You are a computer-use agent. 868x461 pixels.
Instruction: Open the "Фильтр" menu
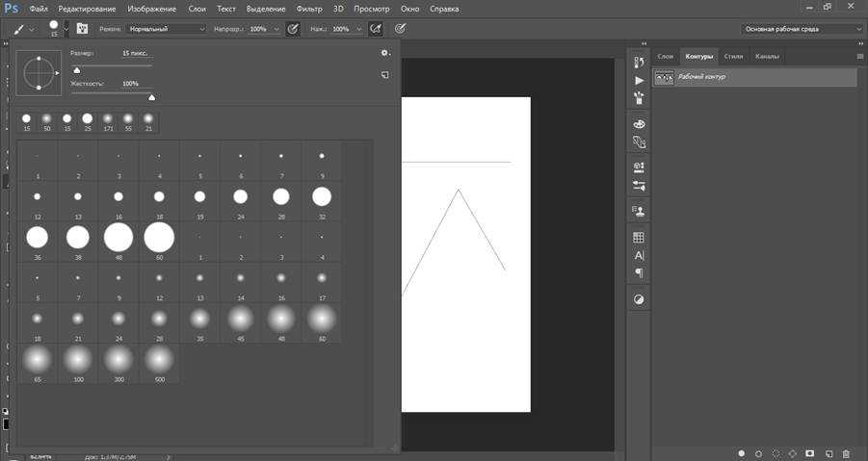309,8
